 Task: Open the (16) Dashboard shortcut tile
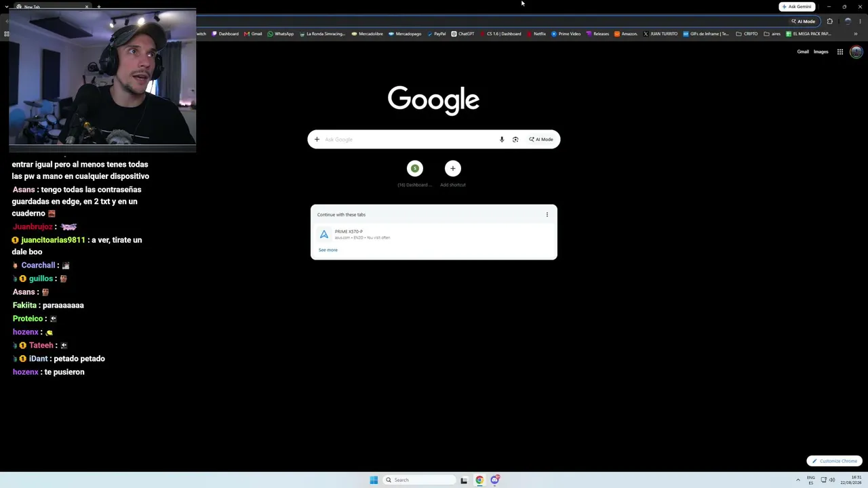coord(414,174)
